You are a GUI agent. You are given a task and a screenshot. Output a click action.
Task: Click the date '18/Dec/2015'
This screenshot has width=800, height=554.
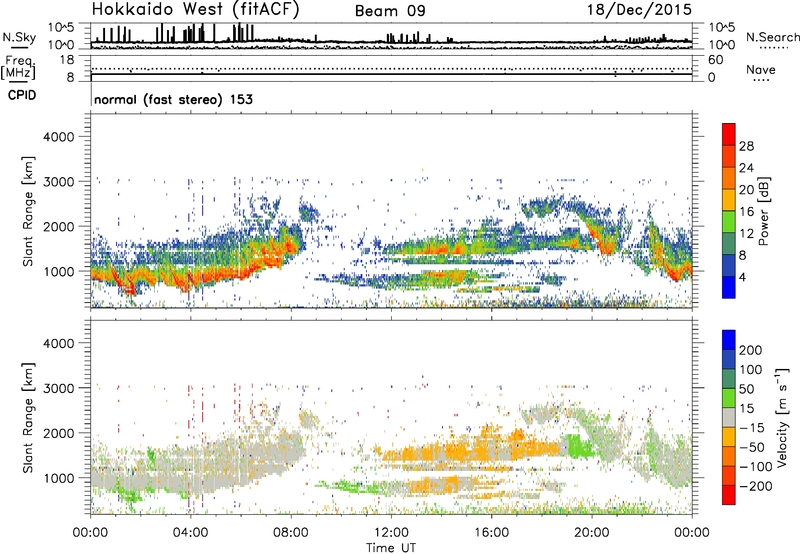coord(639,10)
